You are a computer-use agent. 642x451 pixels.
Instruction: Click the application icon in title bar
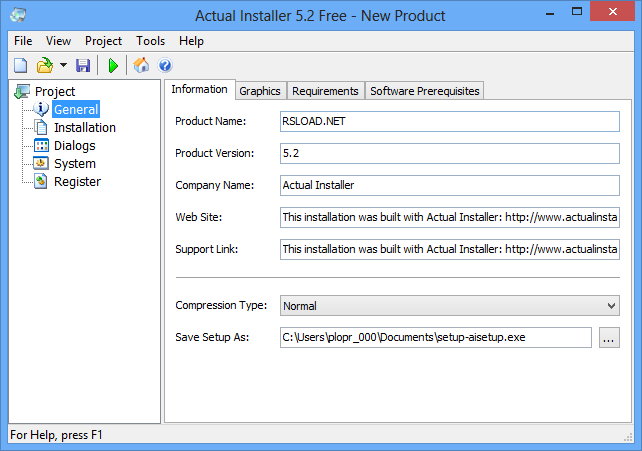tap(18, 15)
